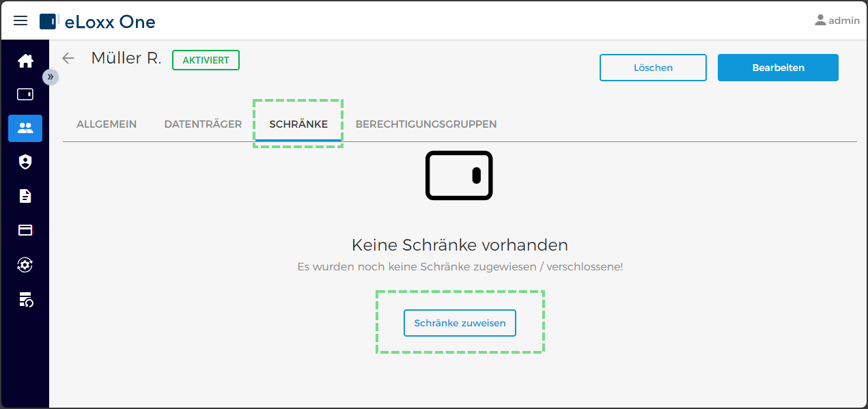This screenshot has height=409, width=868.
Task: Open the settings sync sidebar icon
Action: 25,264
